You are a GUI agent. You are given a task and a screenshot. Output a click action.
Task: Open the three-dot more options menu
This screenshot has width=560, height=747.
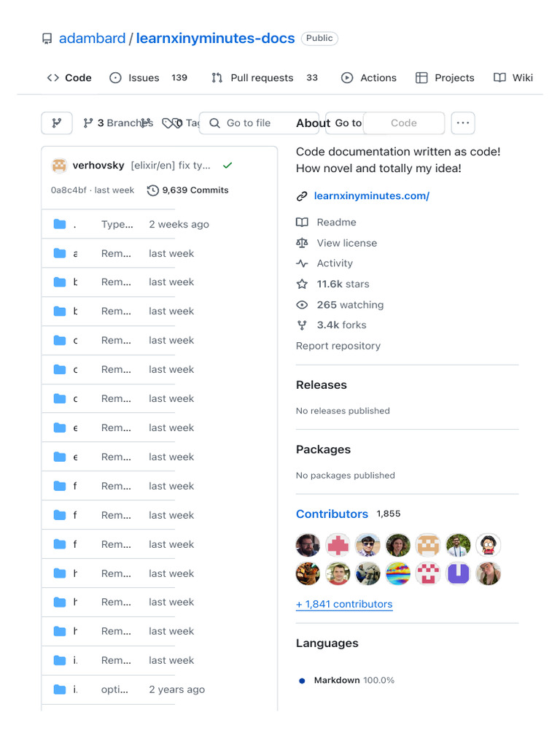463,123
